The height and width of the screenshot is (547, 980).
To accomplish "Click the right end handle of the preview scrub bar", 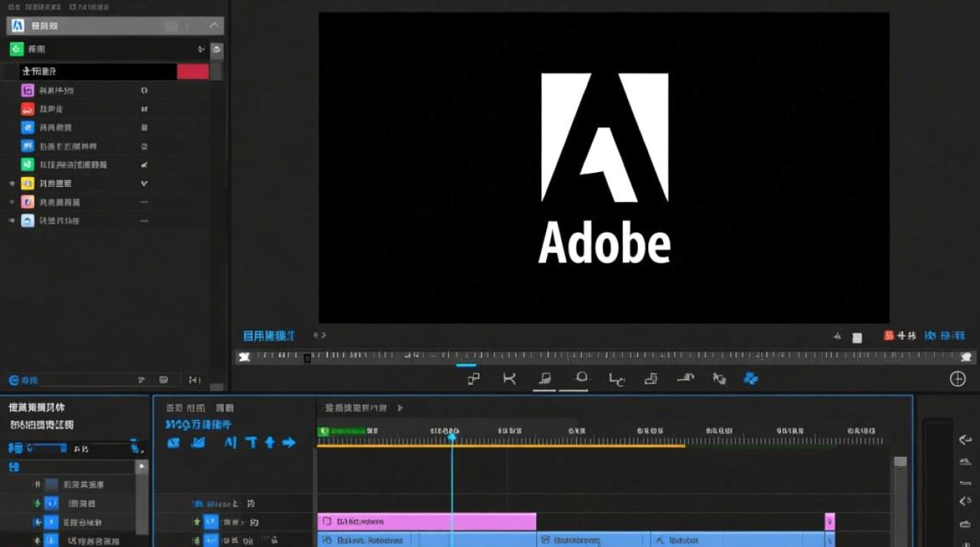I will [x=967, y=357].
